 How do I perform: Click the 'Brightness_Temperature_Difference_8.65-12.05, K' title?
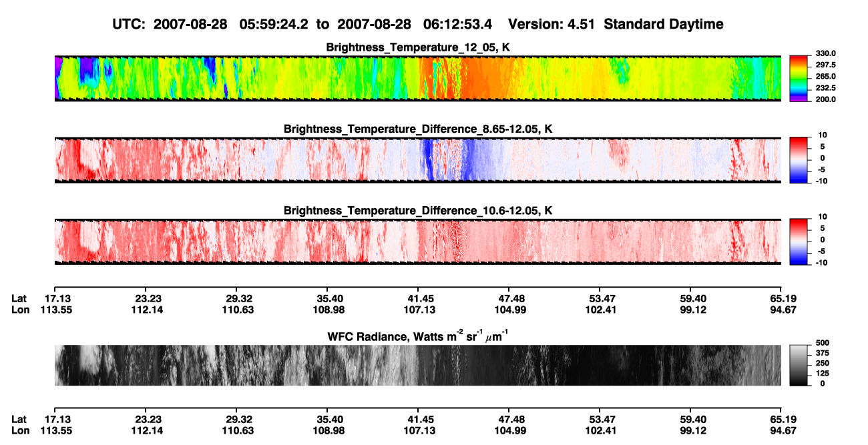[418, 129]
